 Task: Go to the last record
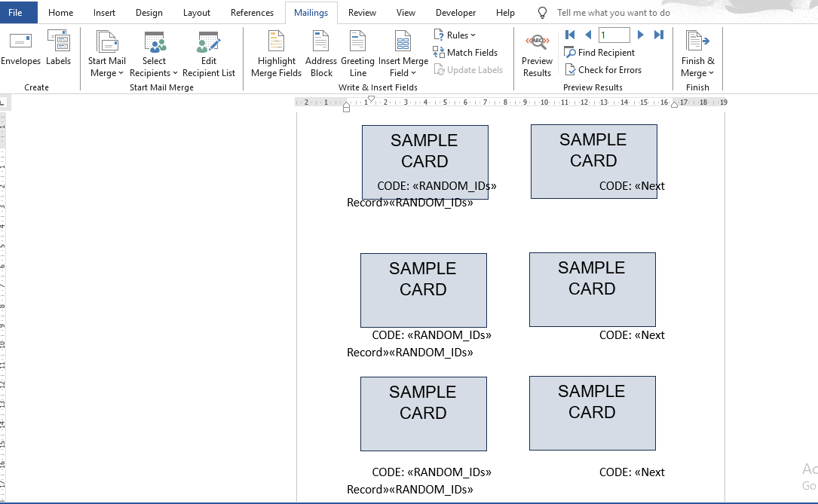[x=659, y=35]
